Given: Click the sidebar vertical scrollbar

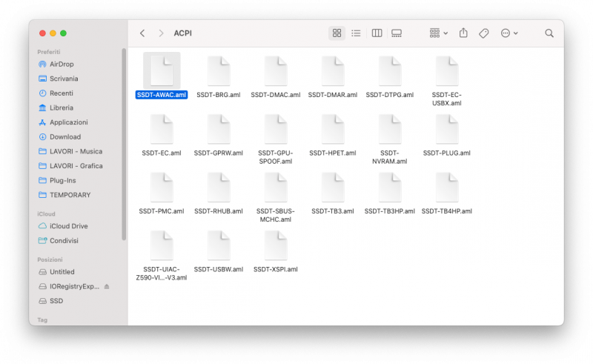Looking at the screenshot, I should point(124,144).
